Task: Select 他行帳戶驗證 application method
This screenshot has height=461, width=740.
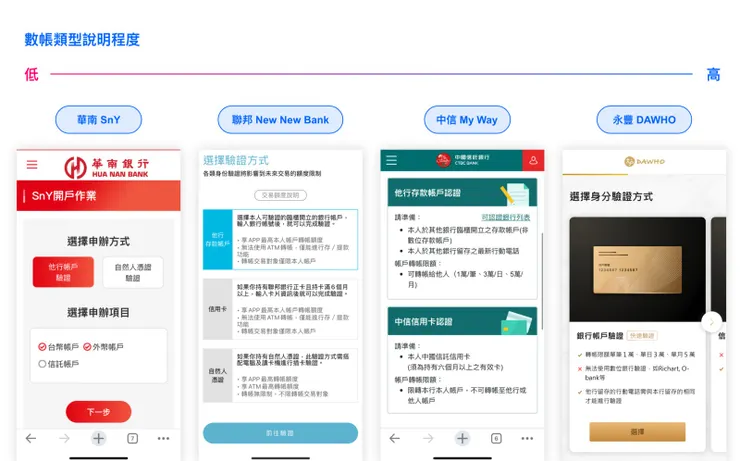Action: [63, 272]
